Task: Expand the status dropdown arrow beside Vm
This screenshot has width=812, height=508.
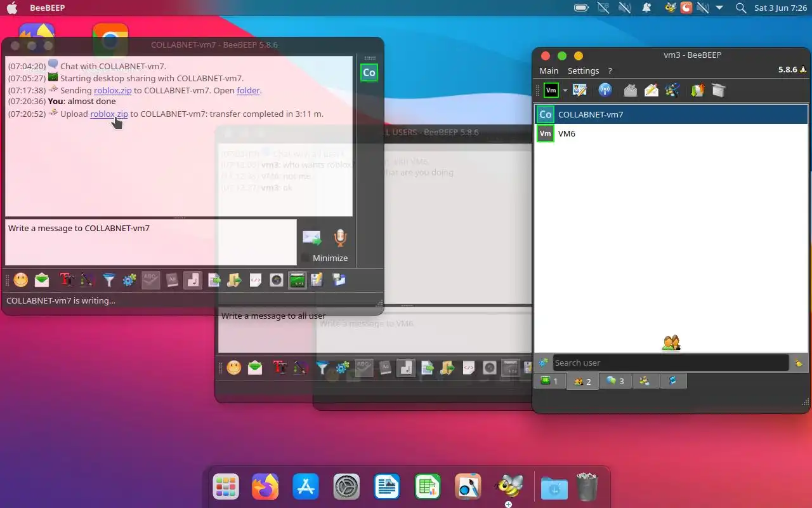Action: [x=565, y=90]
